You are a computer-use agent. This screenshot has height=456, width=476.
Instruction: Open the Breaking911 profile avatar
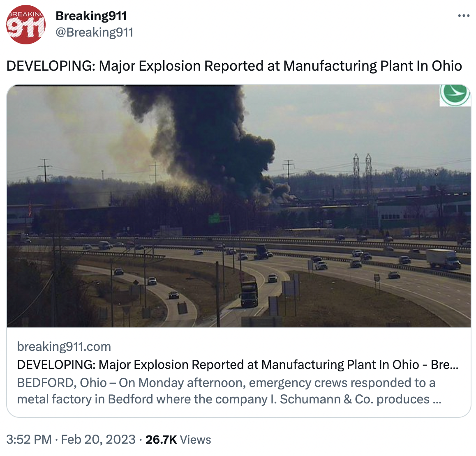[x=26, y=24]
